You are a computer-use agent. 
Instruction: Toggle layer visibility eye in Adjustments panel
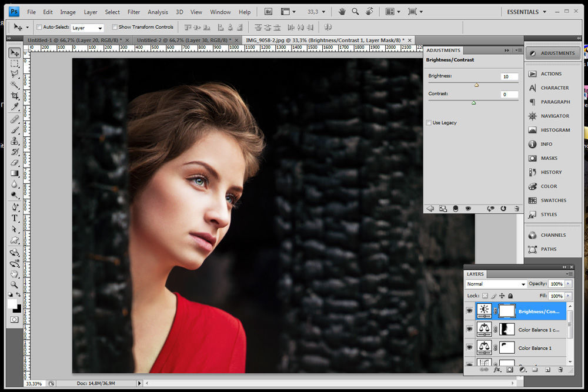click(468, 209)
